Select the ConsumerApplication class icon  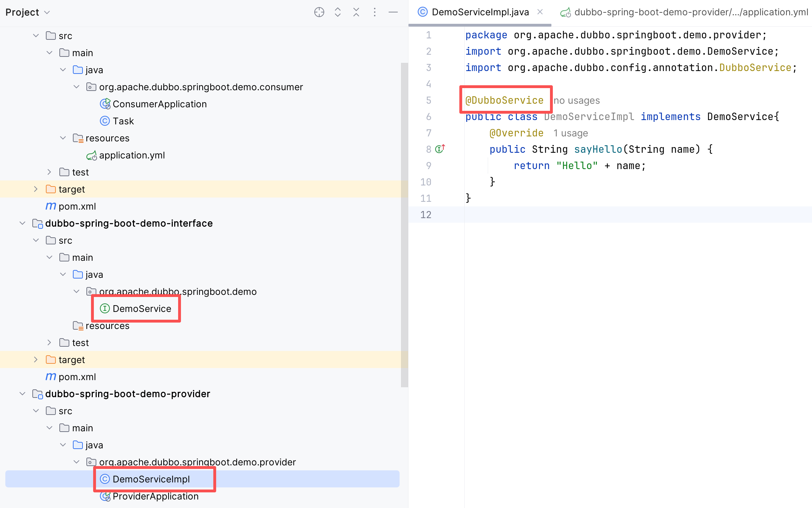pos(105,104)
